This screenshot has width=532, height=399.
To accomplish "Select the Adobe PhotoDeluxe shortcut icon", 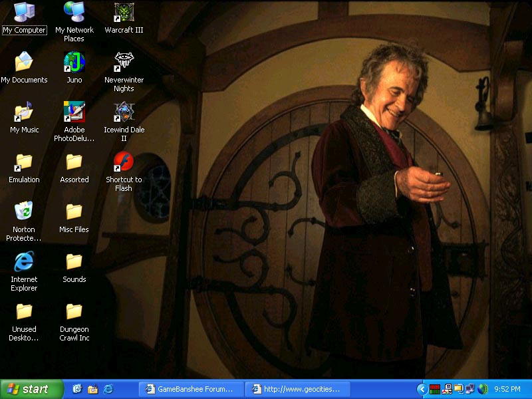I will point(74,122).
